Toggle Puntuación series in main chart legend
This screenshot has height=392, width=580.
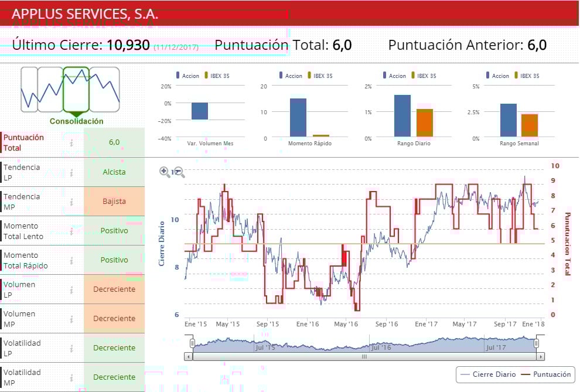tap(546, 374)
